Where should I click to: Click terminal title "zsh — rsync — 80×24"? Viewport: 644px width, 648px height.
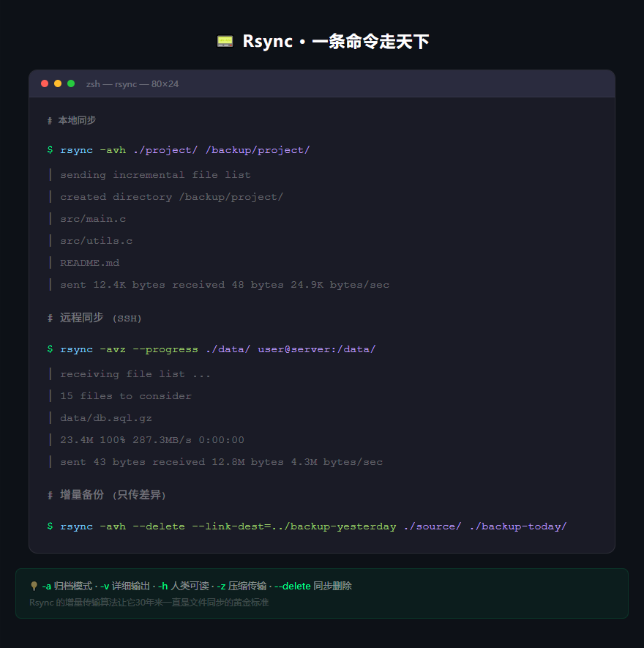[x=132, y=84]
